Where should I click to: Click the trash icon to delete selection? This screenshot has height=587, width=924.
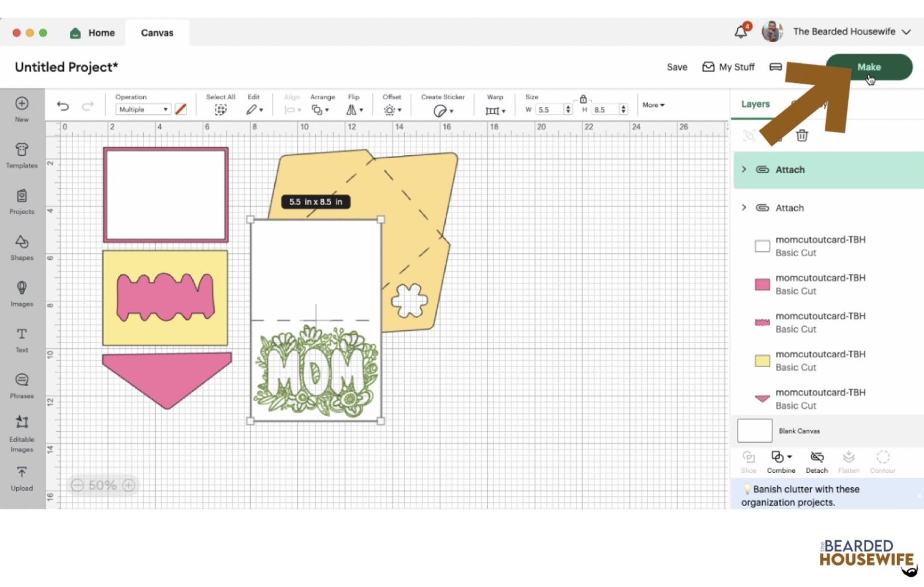point(801,136)
